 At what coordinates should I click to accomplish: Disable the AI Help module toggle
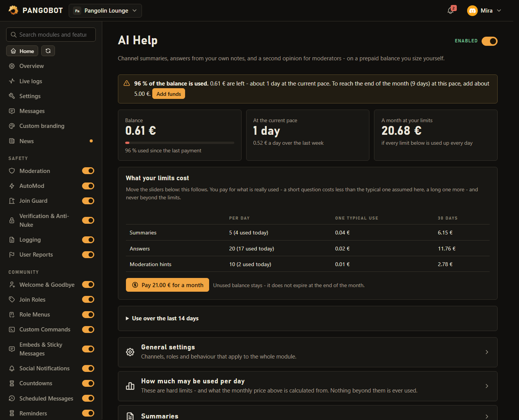pos(490,41)
